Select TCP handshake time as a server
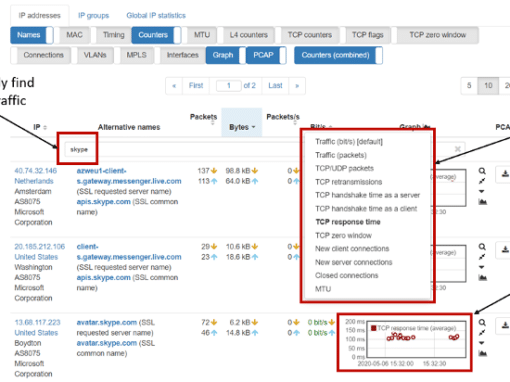The height and width of the screenshot is (382, 510). pos(368,195)
